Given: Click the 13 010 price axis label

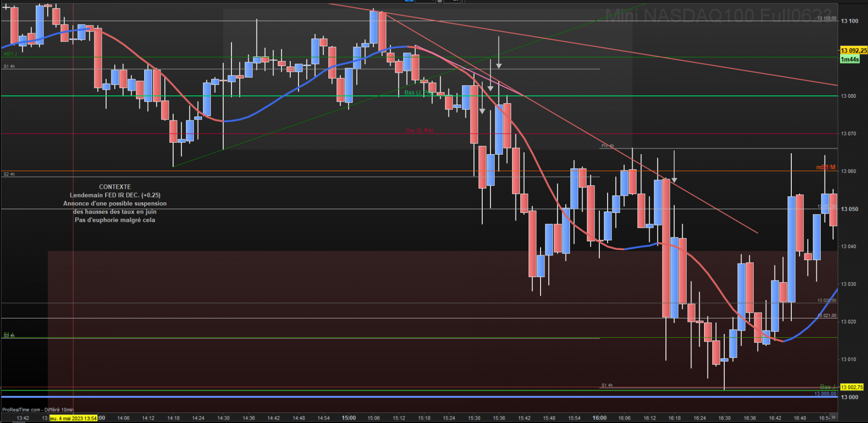Looking at the screenshot, I should pos(849,359).
